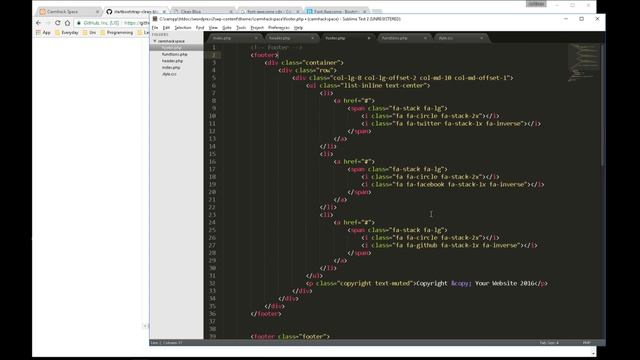Open the Edit menu
This screenshot has height=360, width=640.
166,28
